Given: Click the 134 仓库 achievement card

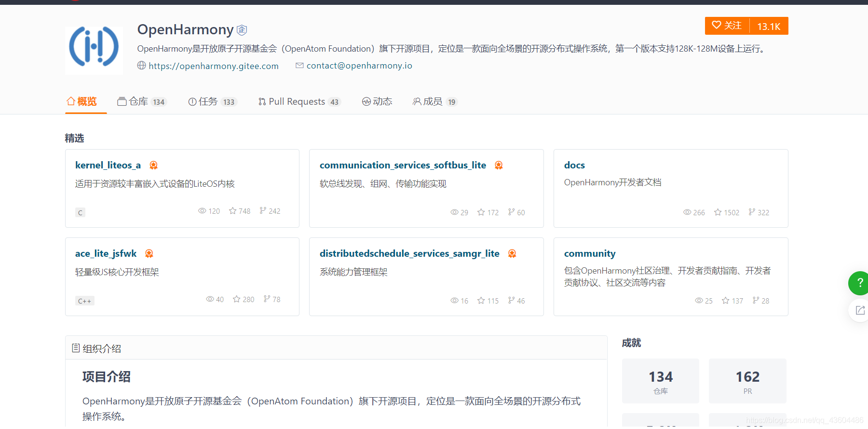Looking at the screenshot, I should [661, 381].
